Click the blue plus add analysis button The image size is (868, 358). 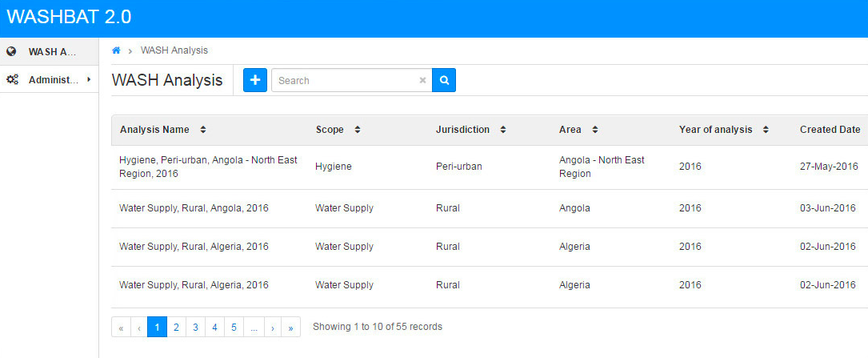point(255,80)
